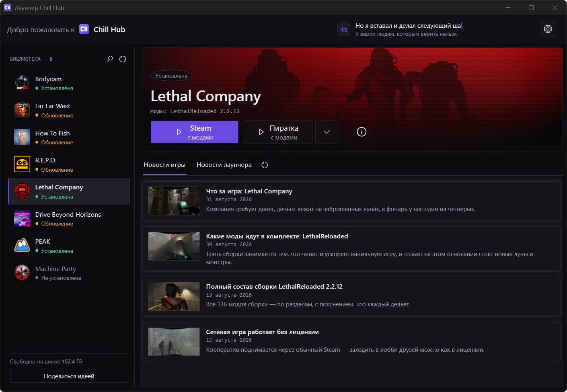The image size is (567, 392).
Task: Minimize the Chill Hub launcher window
Action: (508, 8)
